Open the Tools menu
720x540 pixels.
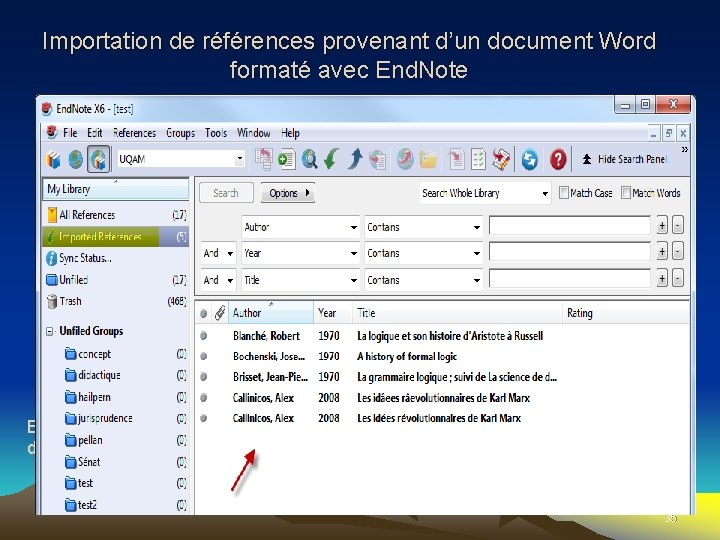coord(216,133)
